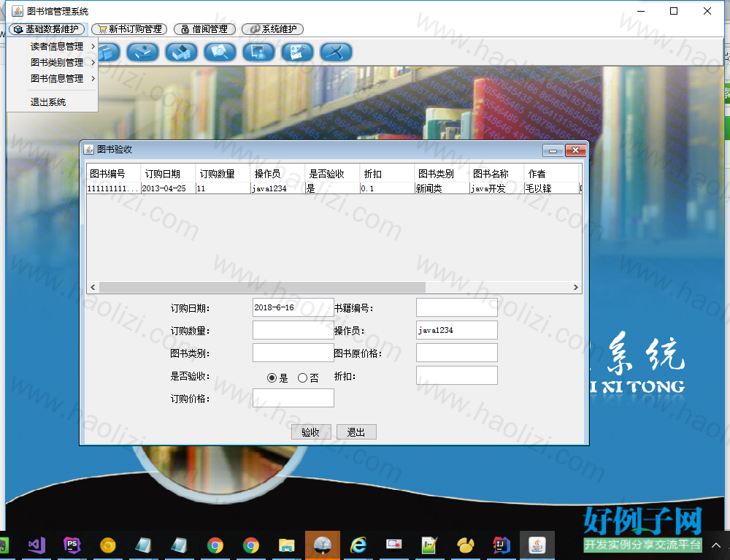Open PhpStorm from the taskbar

[x=72, y=545]
